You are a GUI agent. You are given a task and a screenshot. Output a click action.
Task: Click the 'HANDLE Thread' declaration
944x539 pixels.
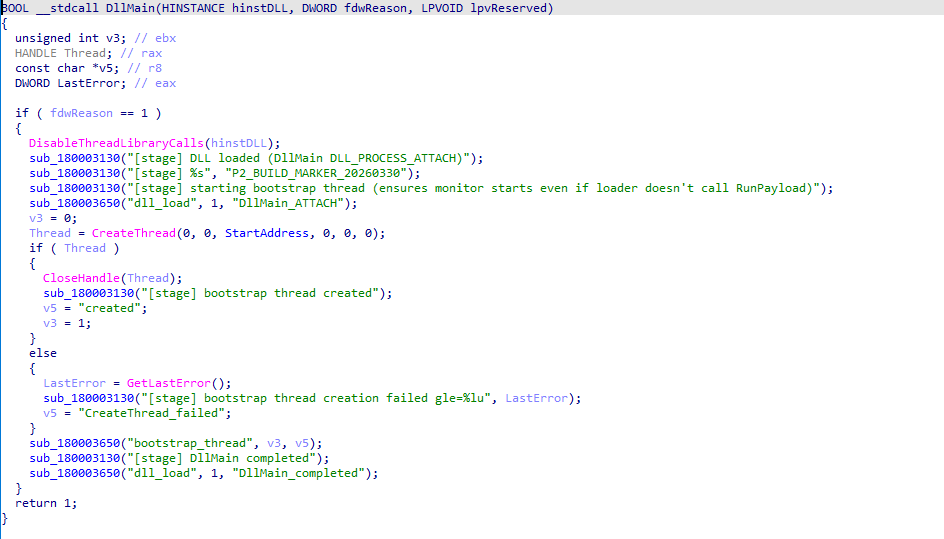(x=63, y=53)
